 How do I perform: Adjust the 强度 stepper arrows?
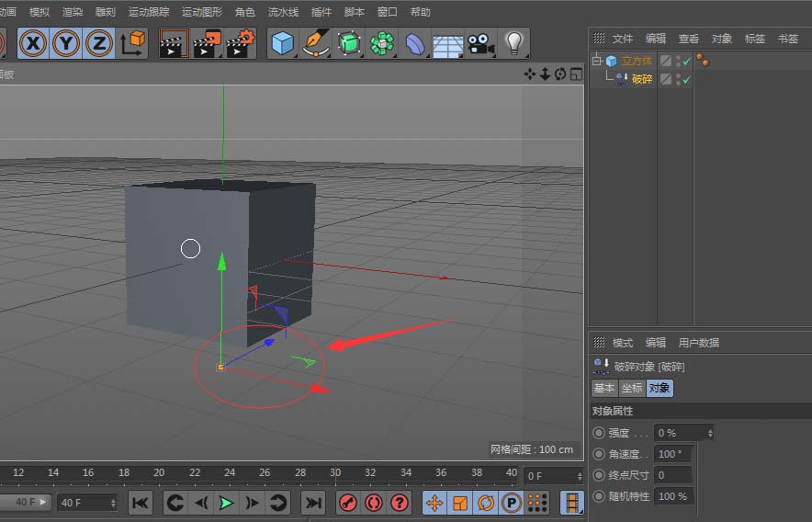click(710, 432)
